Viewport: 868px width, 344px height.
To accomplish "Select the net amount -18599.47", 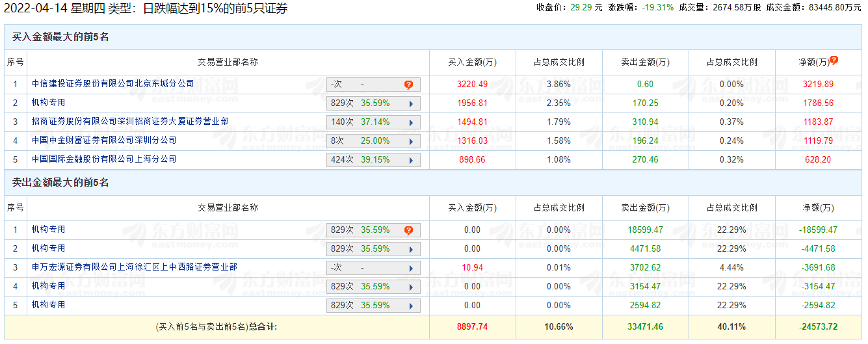I will pos(818,230).
